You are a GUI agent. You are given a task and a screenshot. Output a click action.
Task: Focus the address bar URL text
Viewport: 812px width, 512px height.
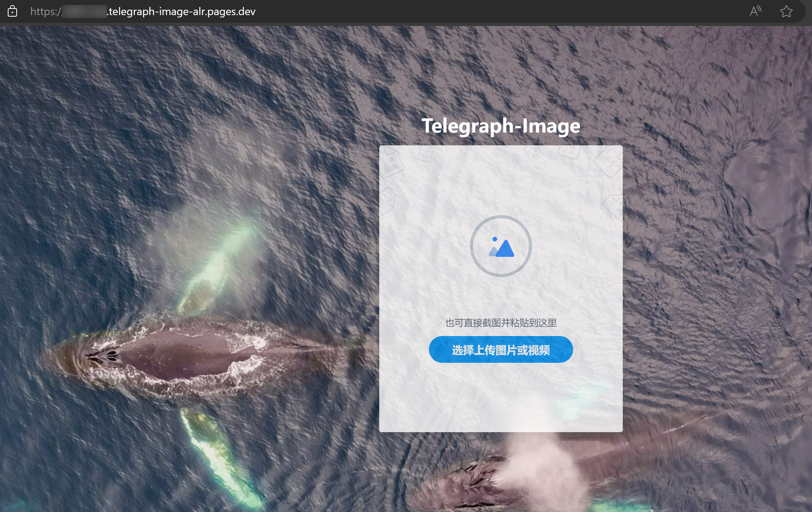coord(181,12)
